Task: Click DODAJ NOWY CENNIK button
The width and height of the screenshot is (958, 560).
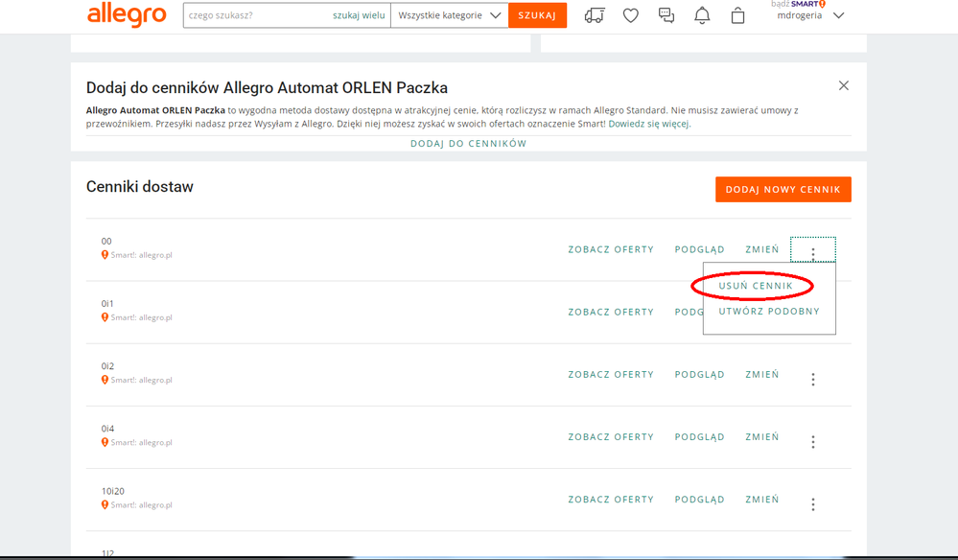Action: [x=783, y=189]
